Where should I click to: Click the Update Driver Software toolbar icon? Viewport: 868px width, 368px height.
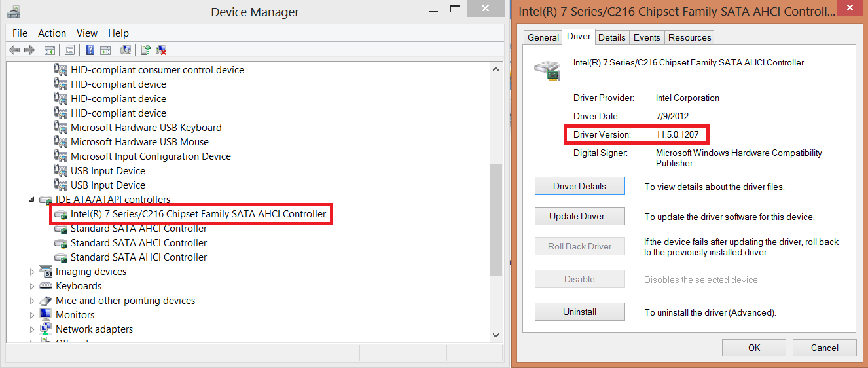point(147,50)
